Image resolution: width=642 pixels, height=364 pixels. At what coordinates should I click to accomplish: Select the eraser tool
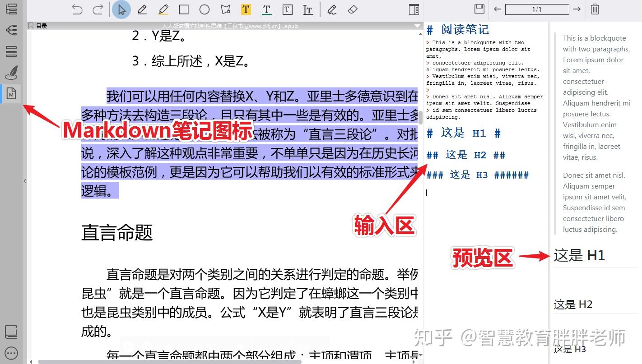pyautogui.click(x=353, y=9)
